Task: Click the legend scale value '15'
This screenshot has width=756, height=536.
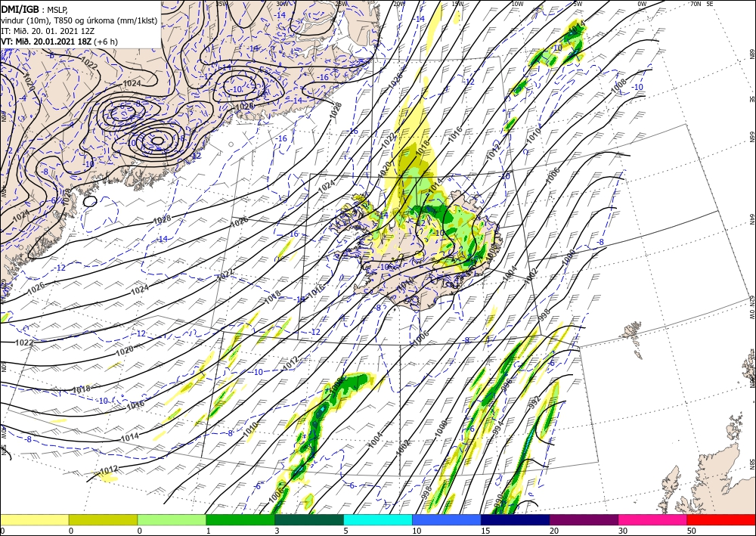Action: 485,531
